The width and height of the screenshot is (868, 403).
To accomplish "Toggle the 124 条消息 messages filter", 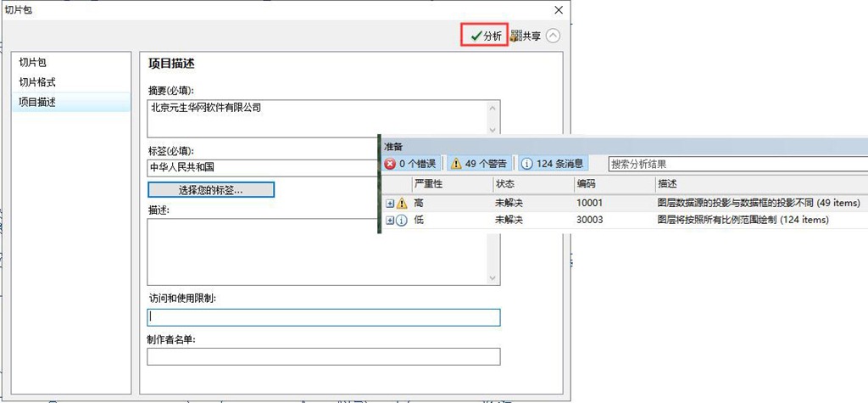I will (551, 164).
